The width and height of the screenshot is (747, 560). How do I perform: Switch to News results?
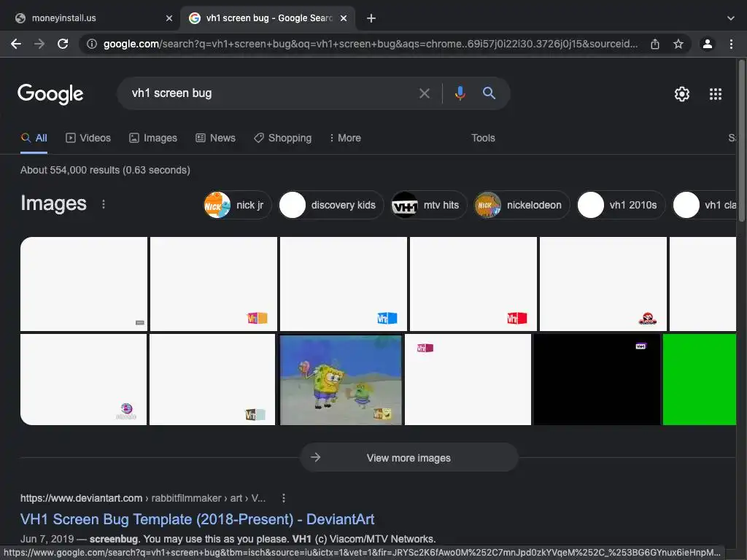(215, 138)
